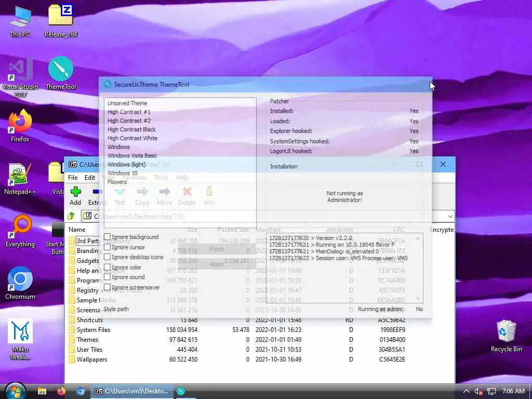Enable Ignore color checkbox
This screenshot has width=532, height=399.
[x=107, y=267]
